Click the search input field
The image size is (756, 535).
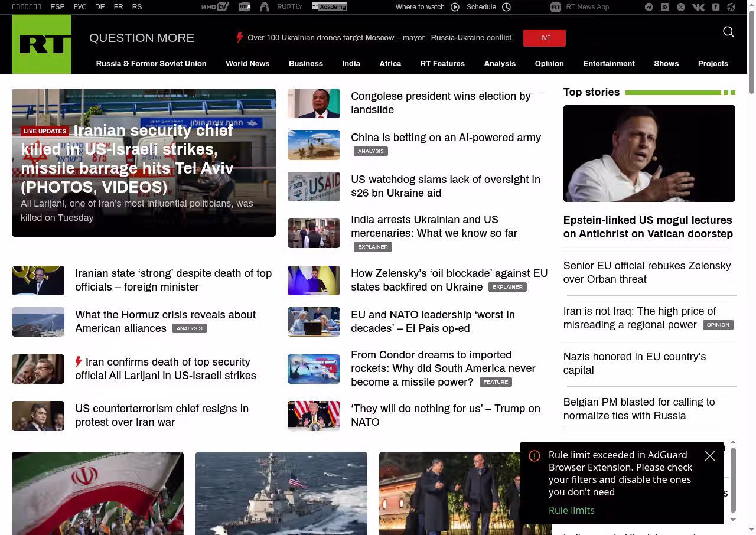click(650, 32)
